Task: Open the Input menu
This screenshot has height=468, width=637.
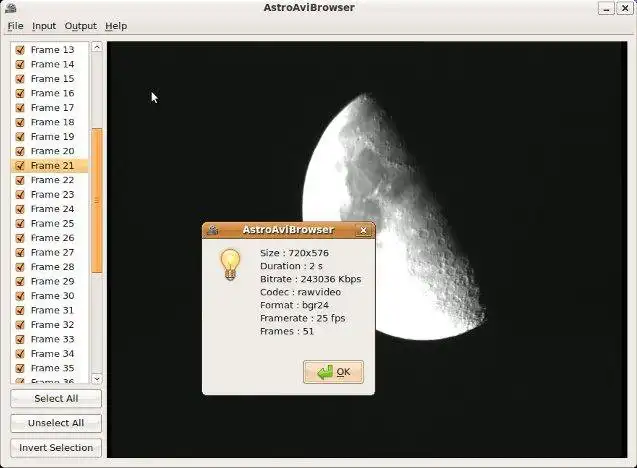Action: [44, 26]
